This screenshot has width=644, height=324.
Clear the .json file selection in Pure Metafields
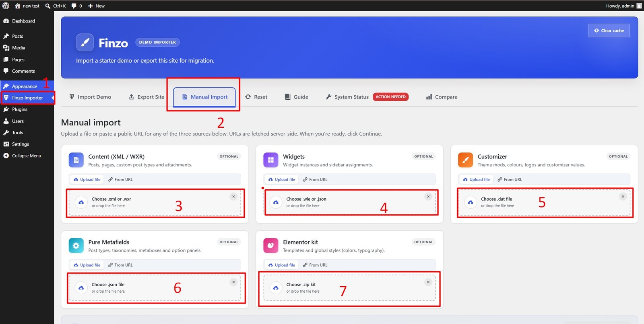pyautogui.click(x=233, y=282)
